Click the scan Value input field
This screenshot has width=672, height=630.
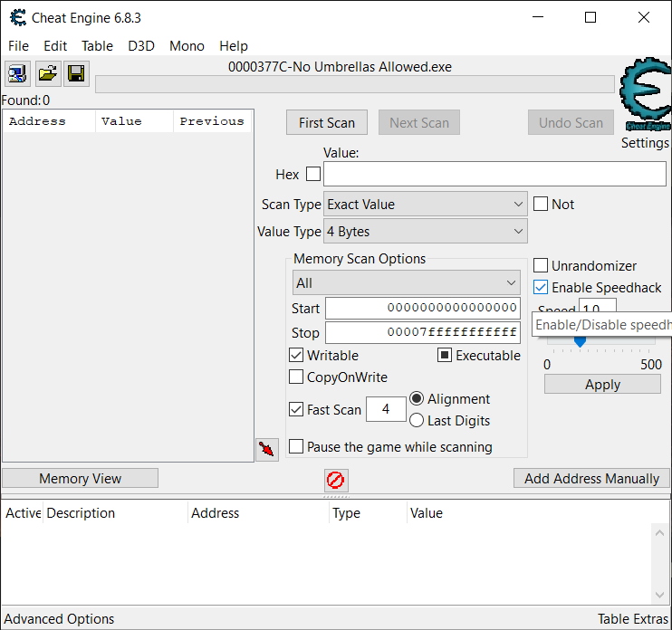click(x=494, y=174)
